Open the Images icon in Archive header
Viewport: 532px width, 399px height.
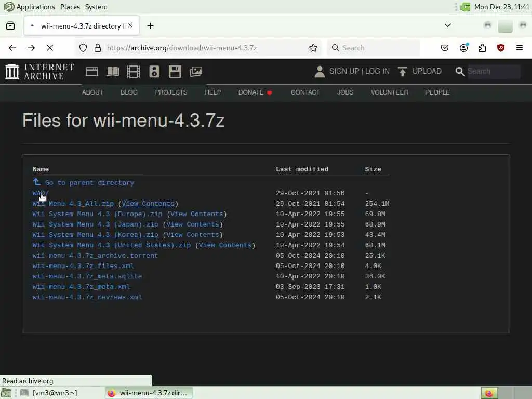click(x=196, y=72)
